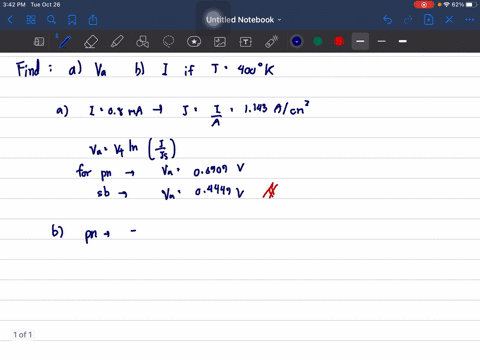The height and width of the screenshot is (360, 480).
Task: Select the thinnest stroke width
Action: [360, 41]
